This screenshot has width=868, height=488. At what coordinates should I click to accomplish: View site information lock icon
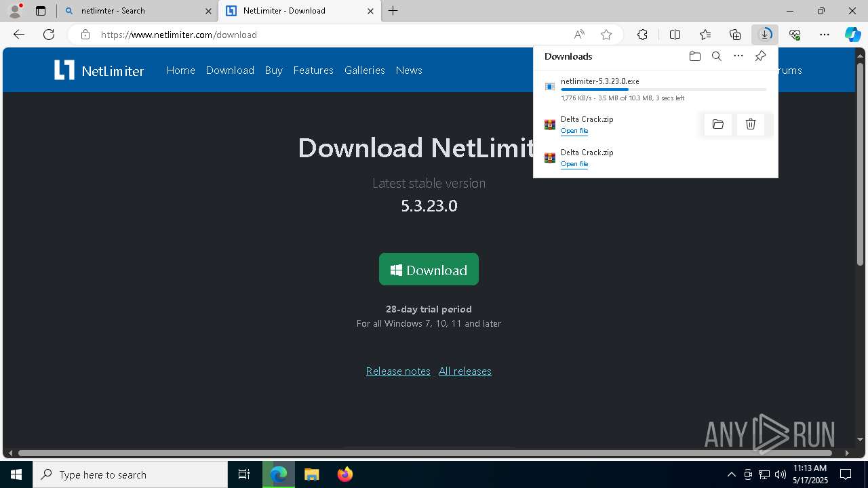pyautogui.click(x=85, y=35)
